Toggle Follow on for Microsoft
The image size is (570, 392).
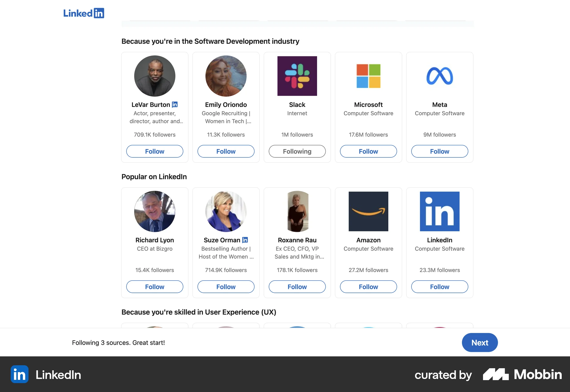point(368,151)
